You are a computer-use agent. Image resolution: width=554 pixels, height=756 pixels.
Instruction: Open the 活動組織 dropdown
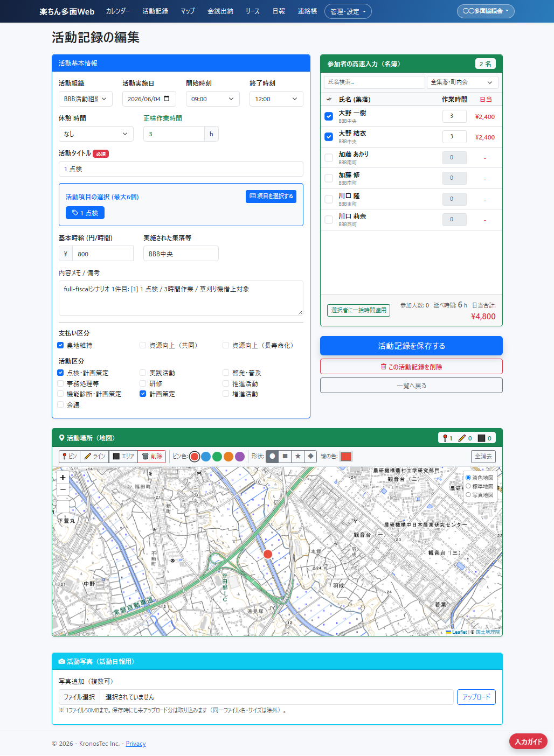click(x=85, y=99)
